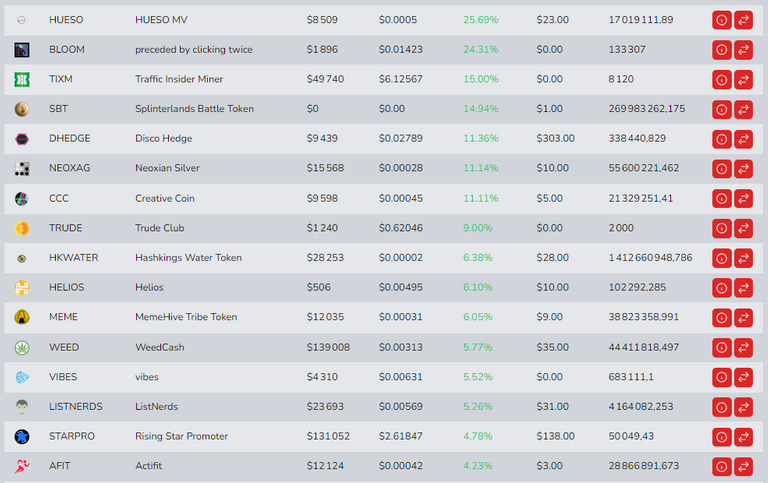Click the 25.69% change value
The height and width of the screenshot is (483, 768).
481,20
